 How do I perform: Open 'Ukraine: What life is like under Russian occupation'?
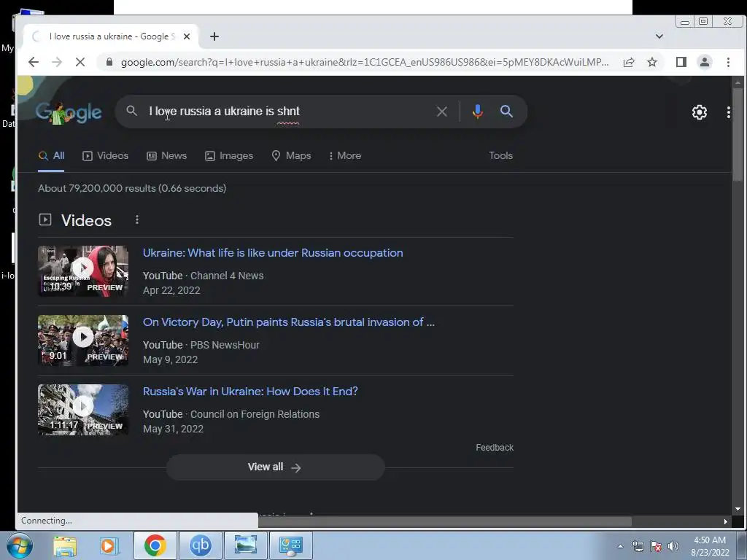point(273,253)
